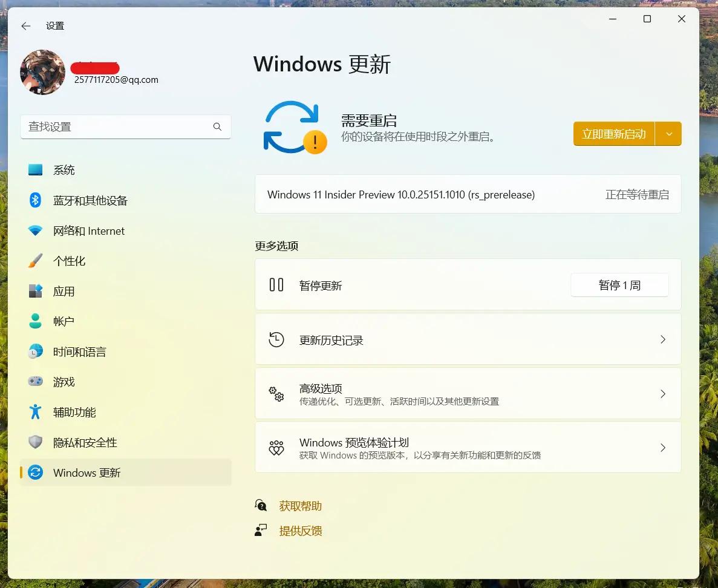This screenshot has width=718, height=588.
Task: Expand 更新历史记录 with its chevron
Action: 662,339
